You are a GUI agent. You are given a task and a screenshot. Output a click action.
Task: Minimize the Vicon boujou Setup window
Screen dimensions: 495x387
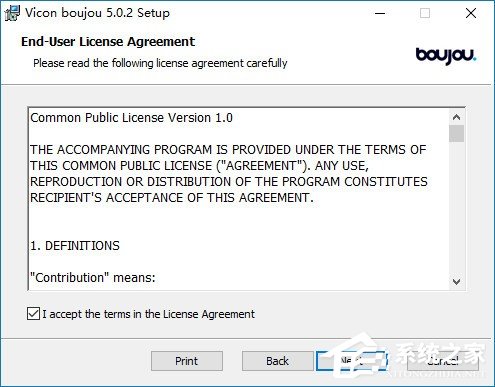[x=380, y=13]
